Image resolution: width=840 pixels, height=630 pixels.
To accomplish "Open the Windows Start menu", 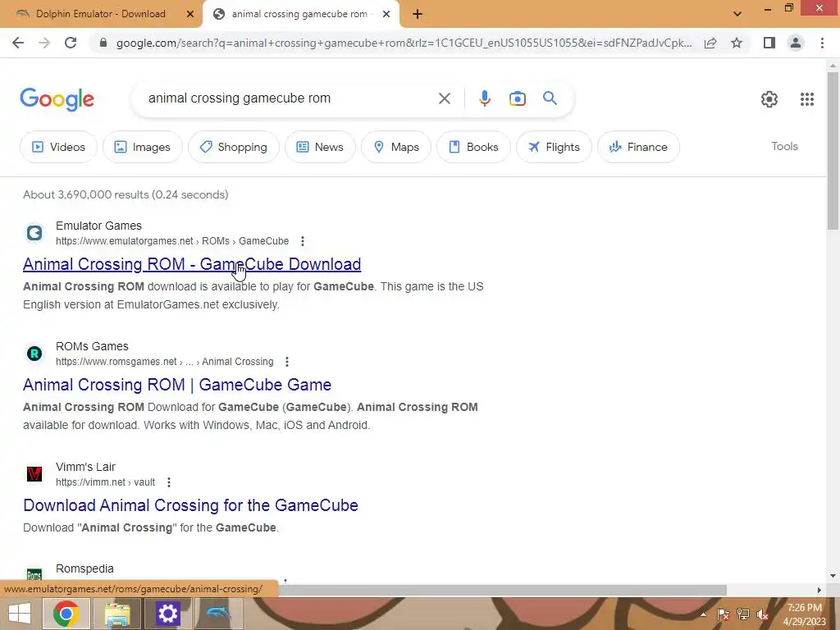I will (x=20, y=614).
